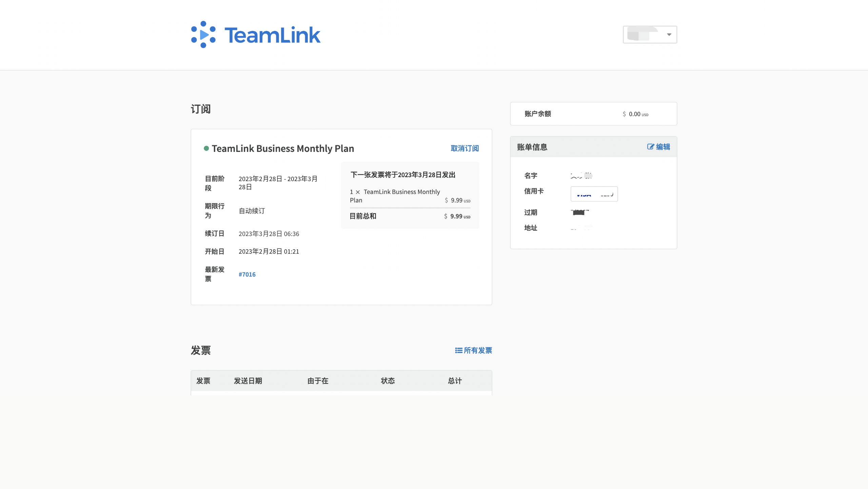
Task: Click the pencil edit icon beside 编辑
Action: pyautogui.click(x=650, y=147)
